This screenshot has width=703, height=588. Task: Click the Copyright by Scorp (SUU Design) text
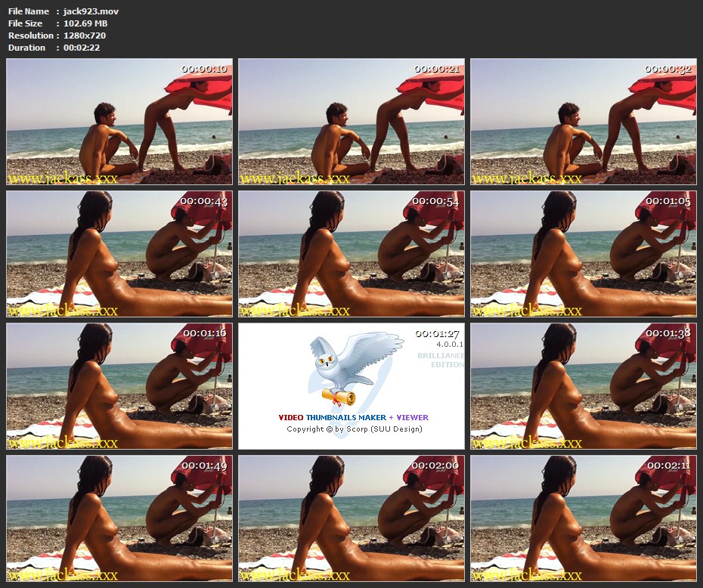tap(354, 429)
